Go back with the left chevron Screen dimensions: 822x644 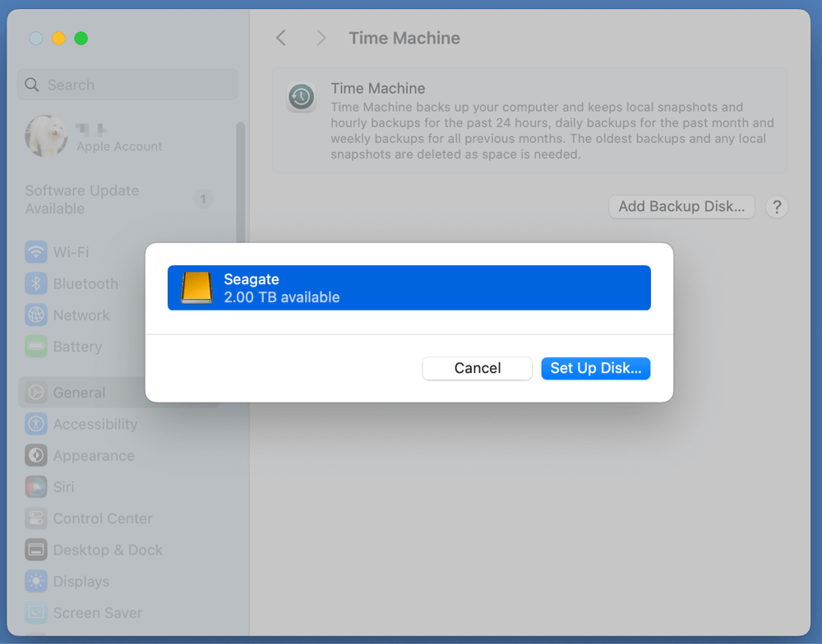tap(281, 38)
